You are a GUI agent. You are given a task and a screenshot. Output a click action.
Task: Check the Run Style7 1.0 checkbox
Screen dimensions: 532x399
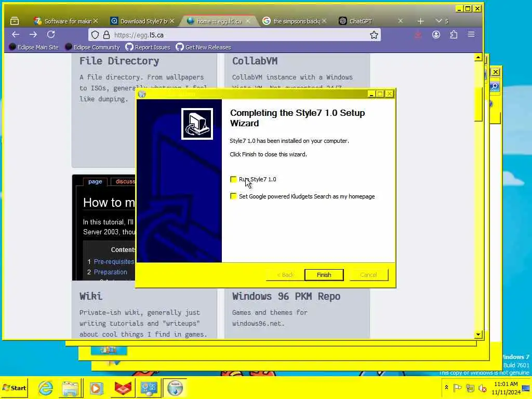[x=233, y=179]
